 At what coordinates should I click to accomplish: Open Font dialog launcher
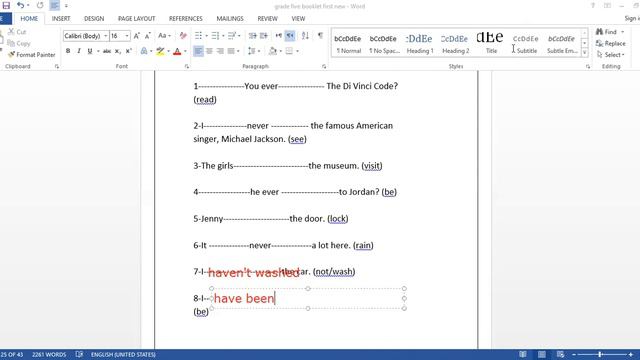(x=187, y=66)
